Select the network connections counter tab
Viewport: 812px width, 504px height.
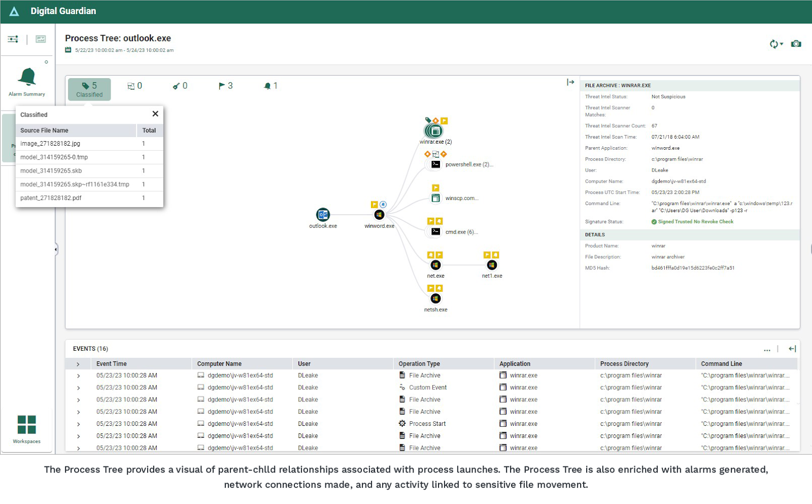(134, 86)
